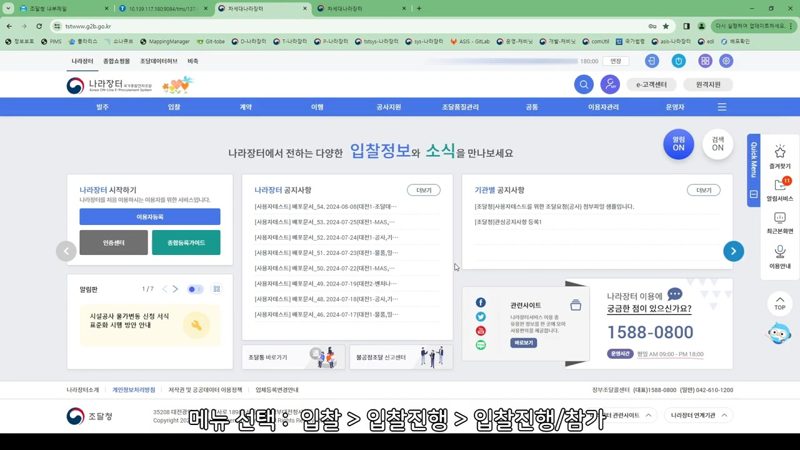Reload the page in Chrome
Image resolution: width=800 pixels, height=450 pixels.
[x=39, y=26]
